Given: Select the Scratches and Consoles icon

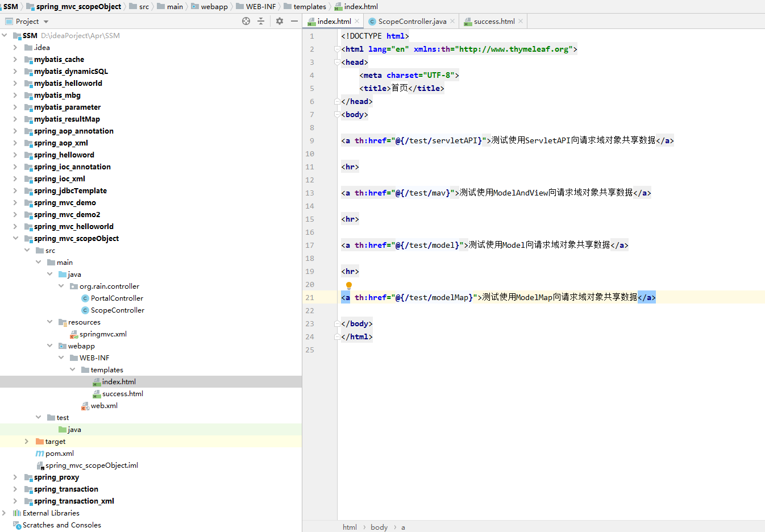Looking at the screenshot, I should (x=17, y=525).
